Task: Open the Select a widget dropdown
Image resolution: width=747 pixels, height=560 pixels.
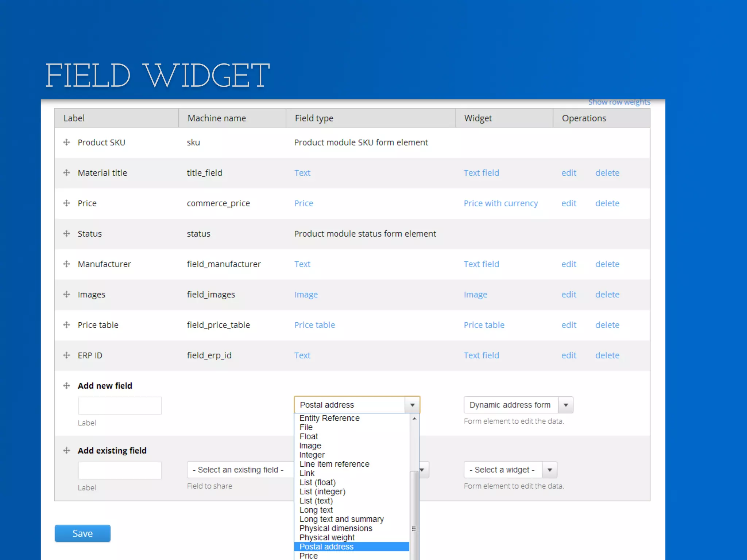Action: (510, 470)
